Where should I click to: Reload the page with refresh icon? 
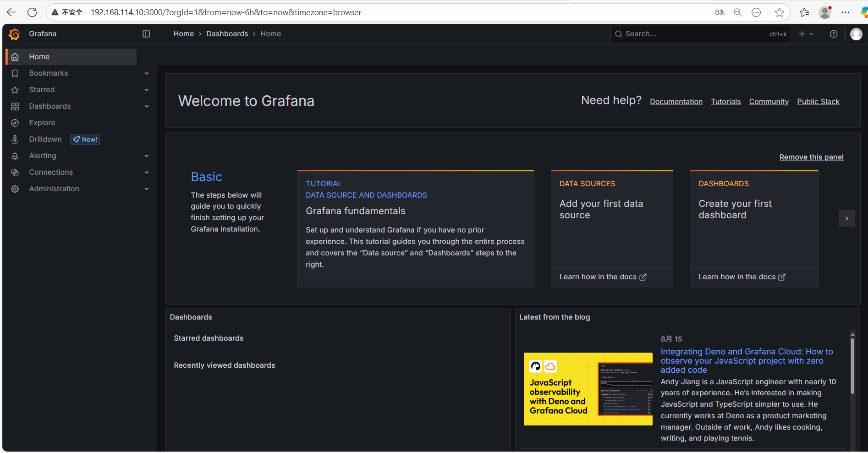[32, 12]
